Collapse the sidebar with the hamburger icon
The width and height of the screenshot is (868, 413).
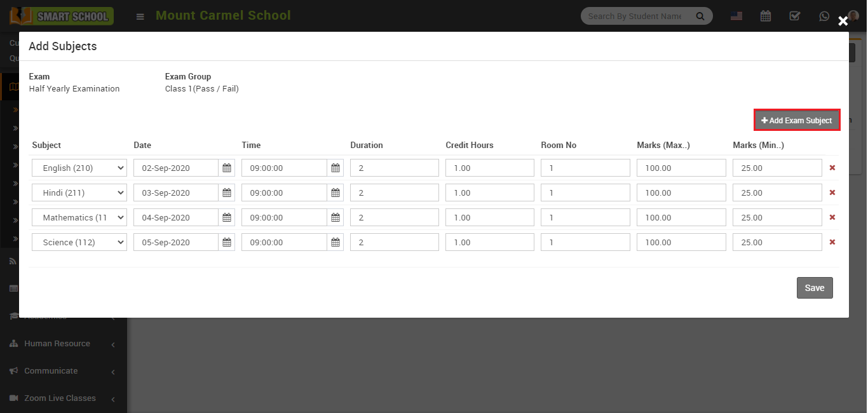point(140,17)
